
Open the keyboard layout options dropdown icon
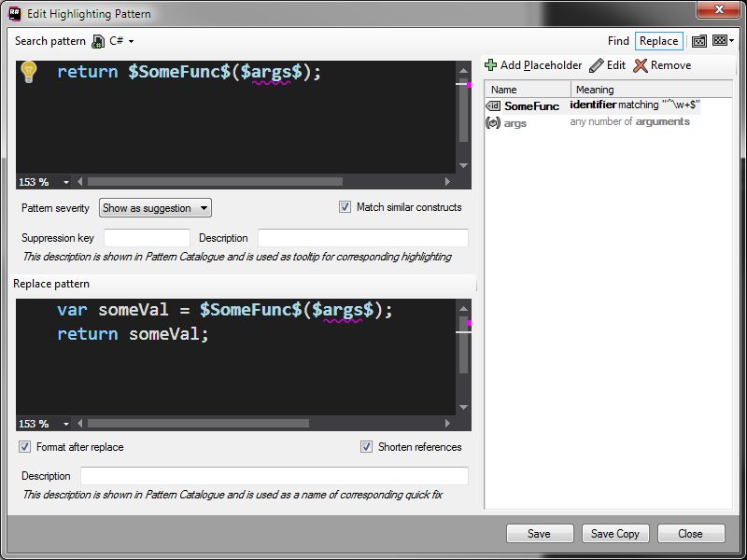723,40
